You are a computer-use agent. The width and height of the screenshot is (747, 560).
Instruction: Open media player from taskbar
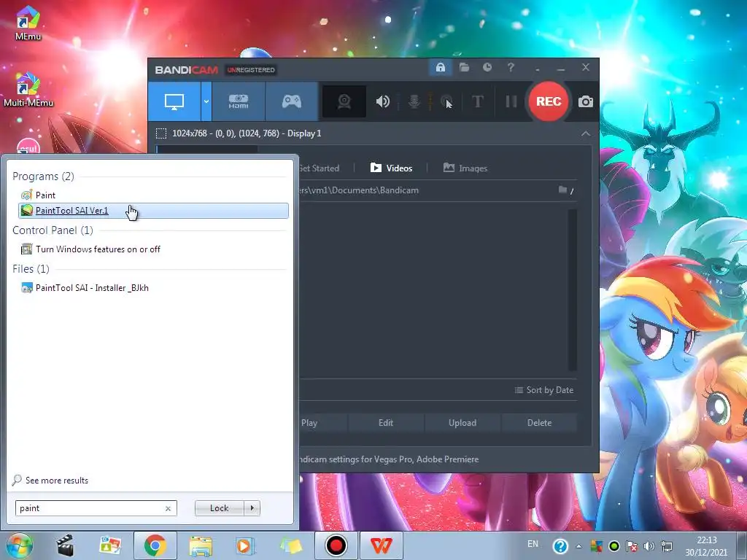click(245, 545)
